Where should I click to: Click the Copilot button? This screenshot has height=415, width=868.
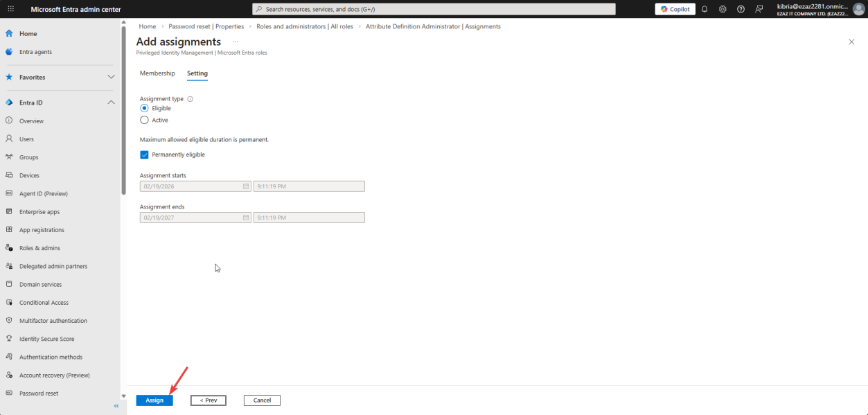point(675,9)
